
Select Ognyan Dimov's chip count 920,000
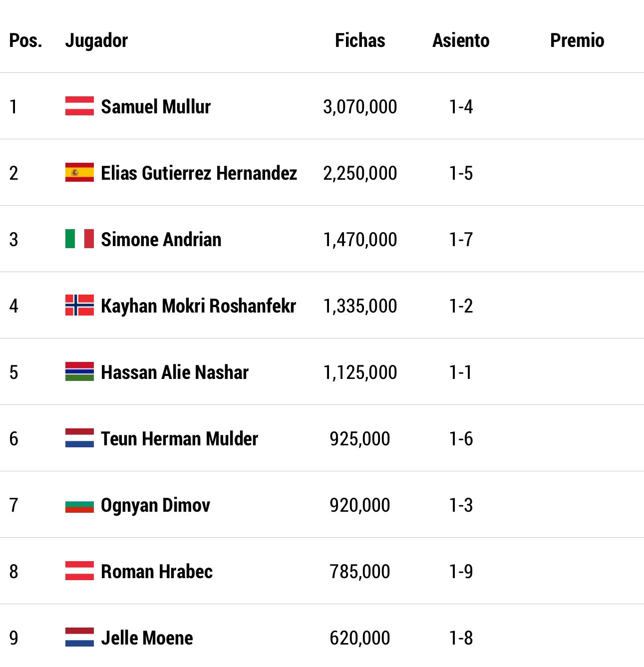pos(360,505)
